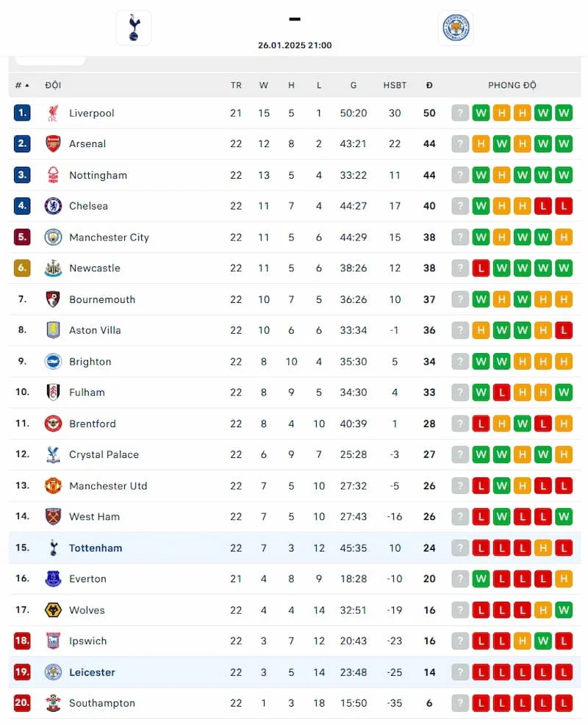588x725 pixels.
Task: Click the Newcastle club badge
Action: (53, 268)
